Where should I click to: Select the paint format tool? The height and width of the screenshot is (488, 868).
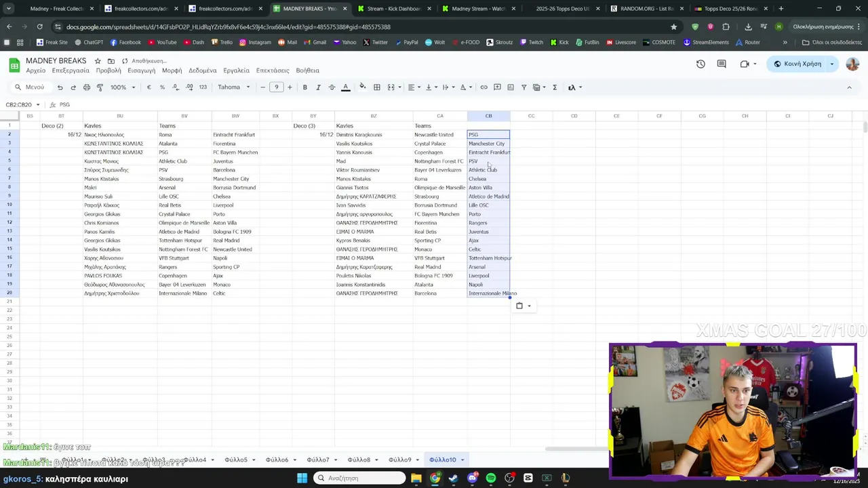click(x=100, y=87)
